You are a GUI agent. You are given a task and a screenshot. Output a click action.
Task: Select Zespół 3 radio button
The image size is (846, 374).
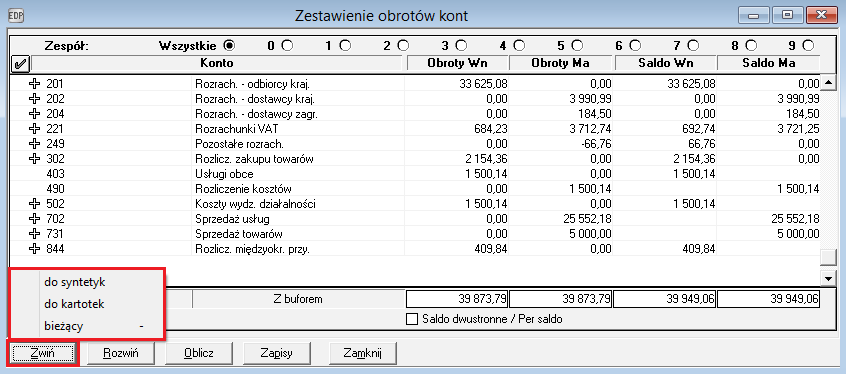pos(461,46)
